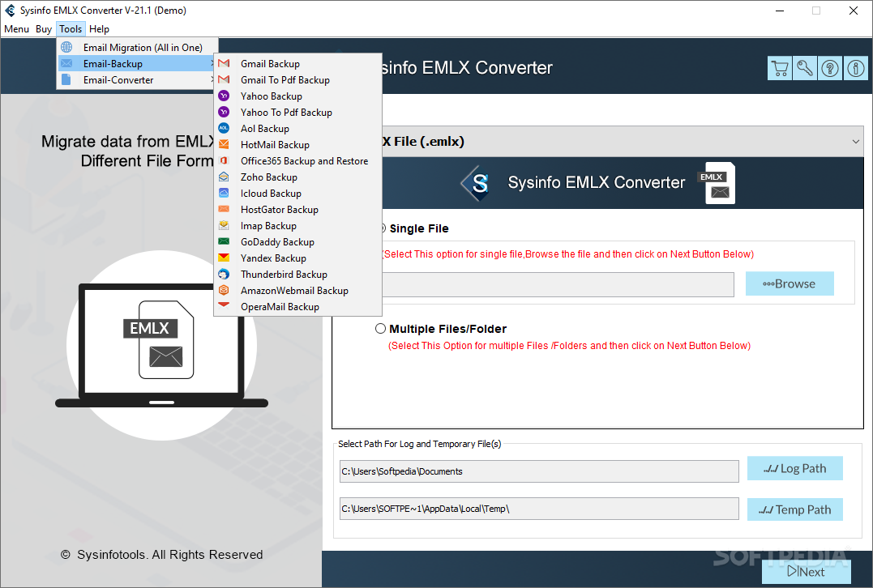Select Office365 Backup and Restore entry
Viewport: 873px width, 588px height.
[297, 160]
